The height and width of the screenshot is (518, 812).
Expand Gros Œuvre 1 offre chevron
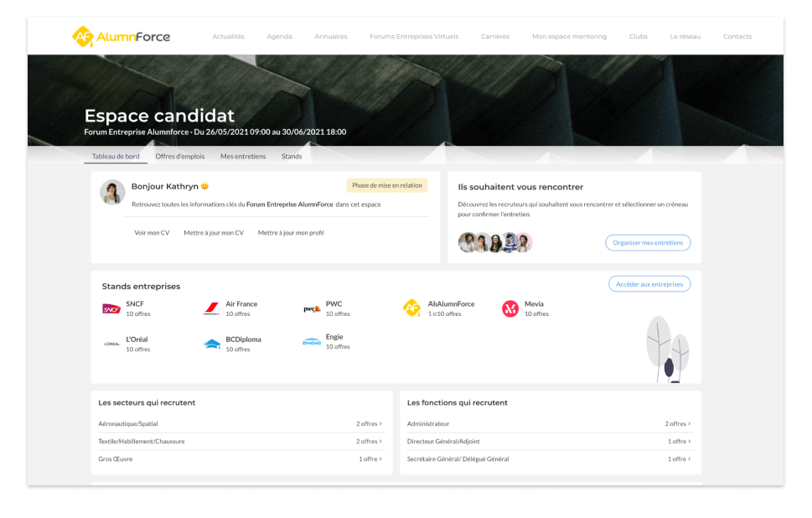(380, 459)
